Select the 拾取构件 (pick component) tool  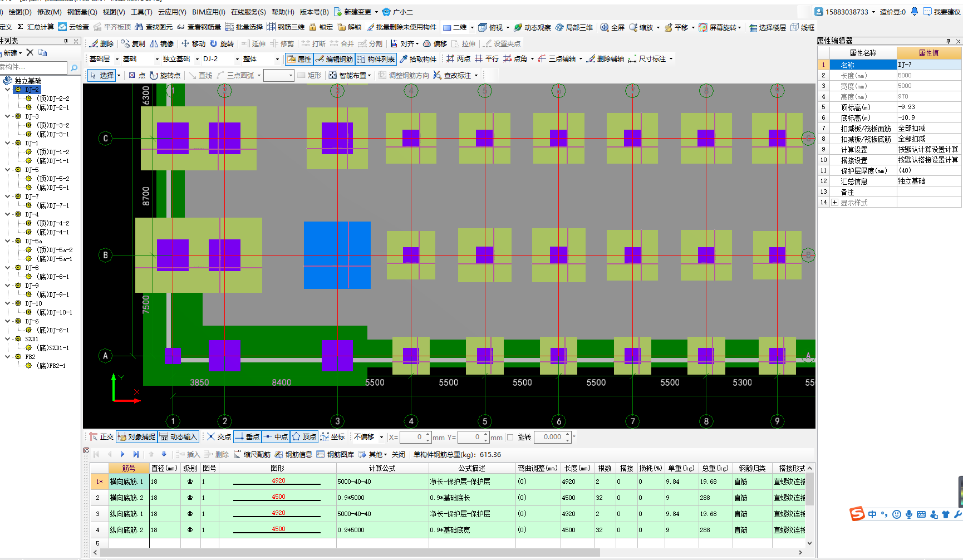(418, 59)
